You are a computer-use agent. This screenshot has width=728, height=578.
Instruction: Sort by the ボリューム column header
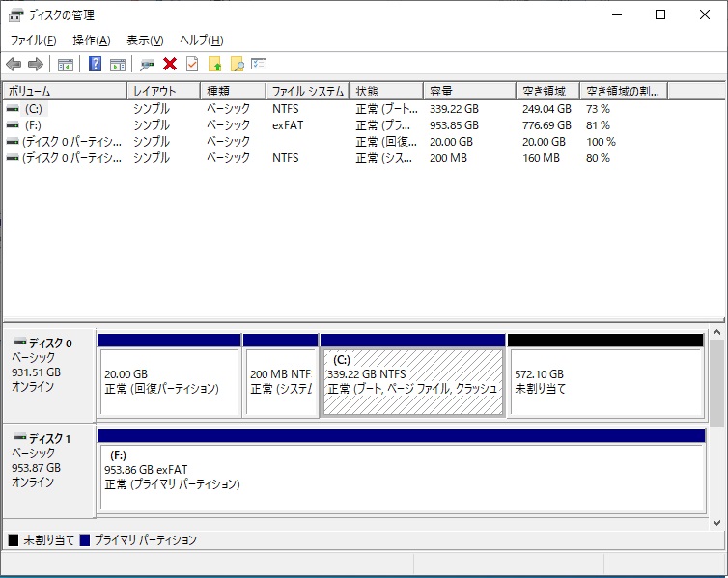click(x=65, y=91)
